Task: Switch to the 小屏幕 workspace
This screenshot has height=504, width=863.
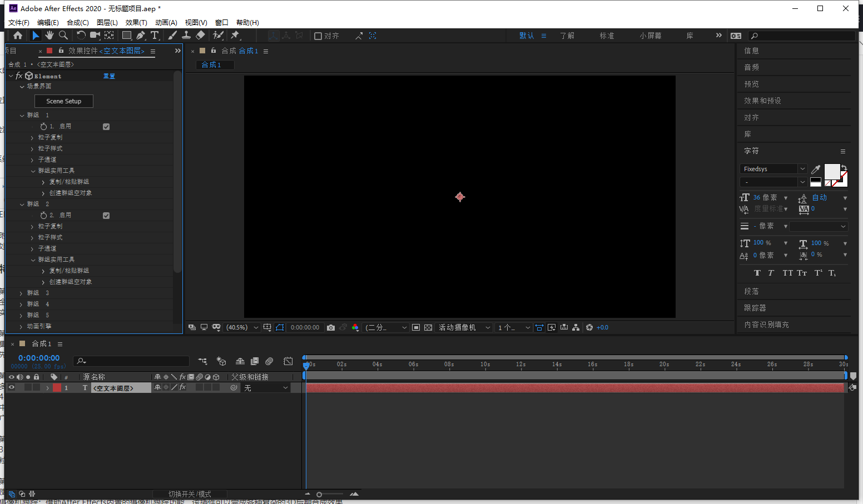Action: (651, 36)
